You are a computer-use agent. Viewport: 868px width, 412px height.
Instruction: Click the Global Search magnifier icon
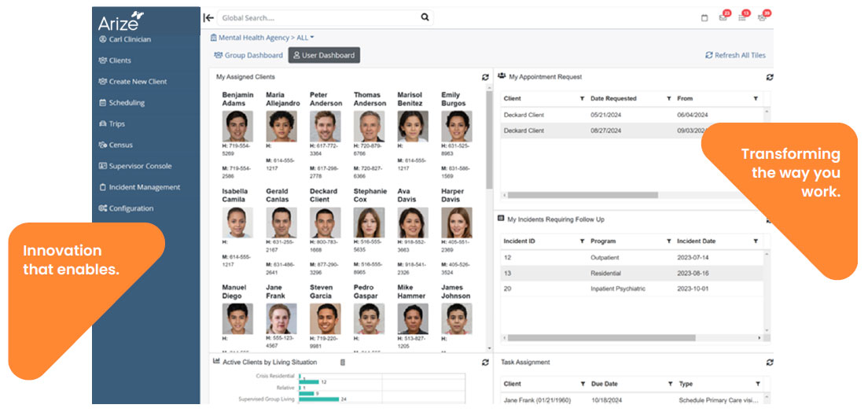425,18
